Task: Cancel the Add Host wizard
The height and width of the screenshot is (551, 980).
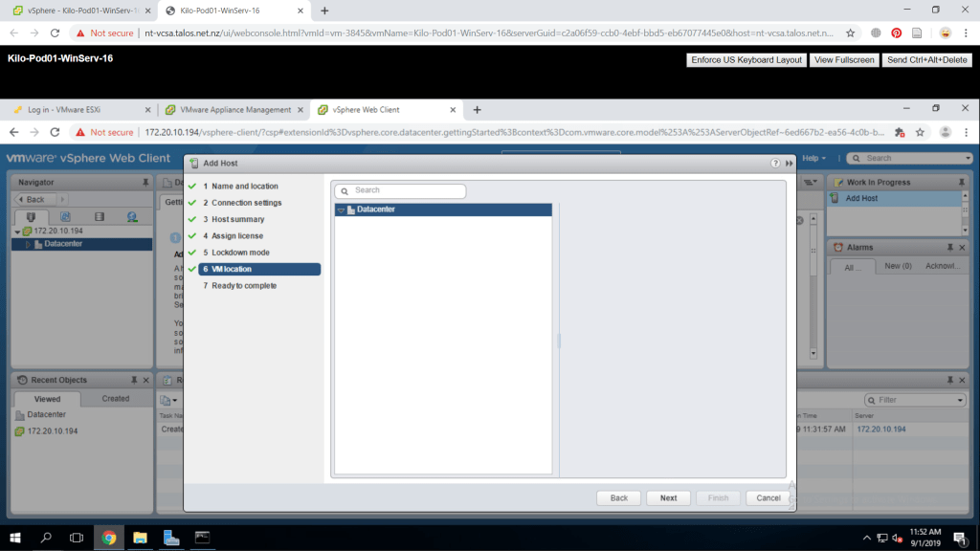Action: (768, 498)
